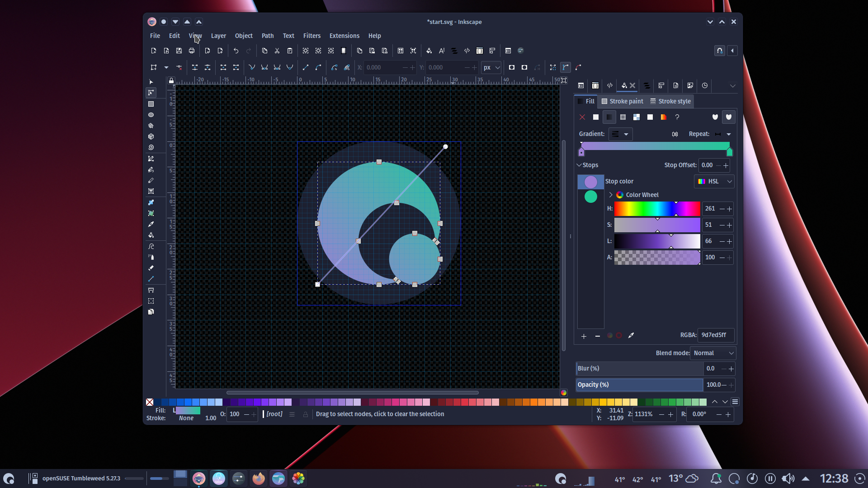Open XML Editor icon in command bar

pos(467,51)
